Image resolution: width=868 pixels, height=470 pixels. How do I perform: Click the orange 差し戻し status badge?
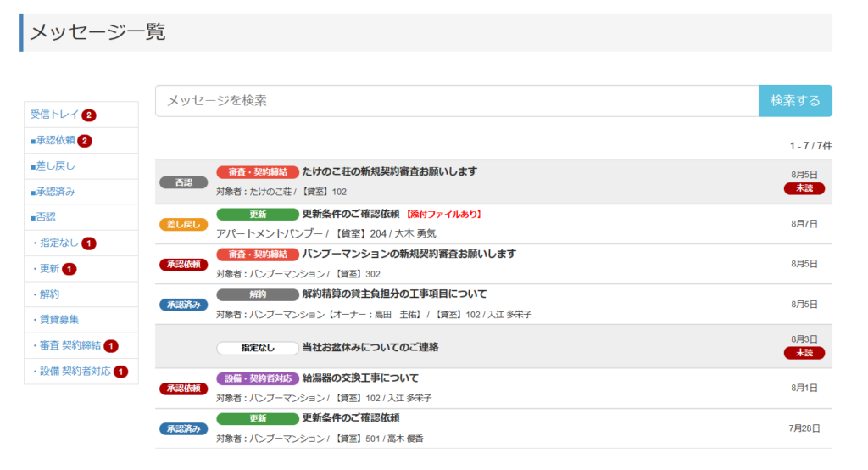(184, 225)
